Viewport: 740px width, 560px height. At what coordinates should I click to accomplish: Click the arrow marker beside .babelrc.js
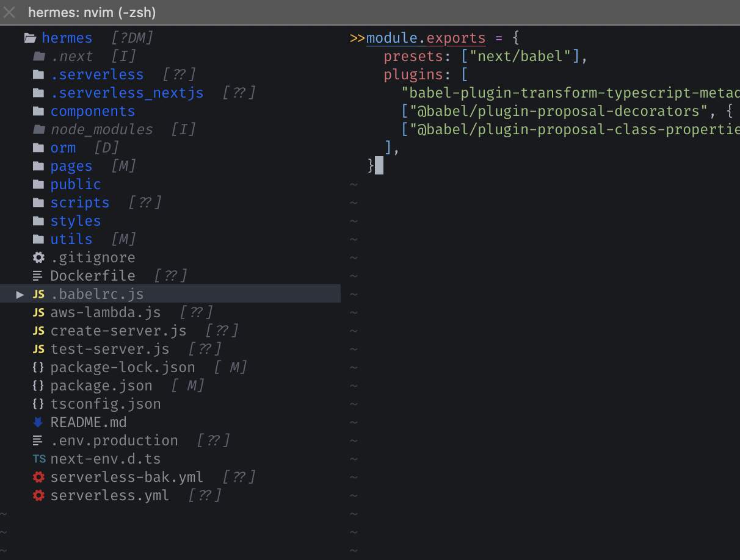click(x=20, y=294)
